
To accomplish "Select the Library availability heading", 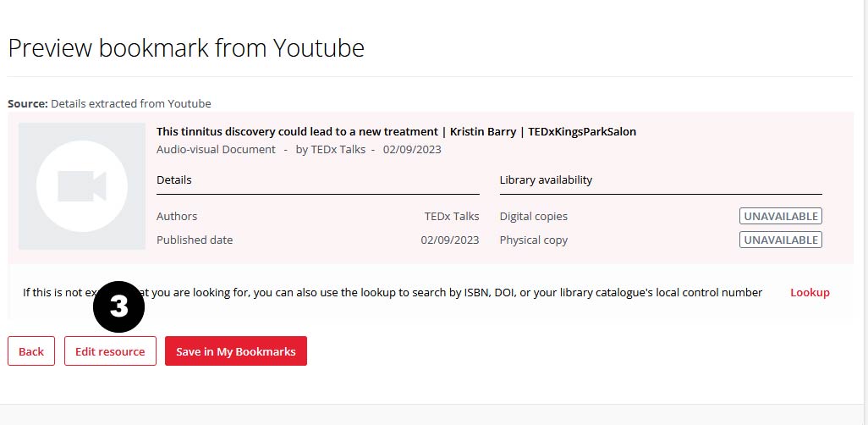I will point(546,180).
